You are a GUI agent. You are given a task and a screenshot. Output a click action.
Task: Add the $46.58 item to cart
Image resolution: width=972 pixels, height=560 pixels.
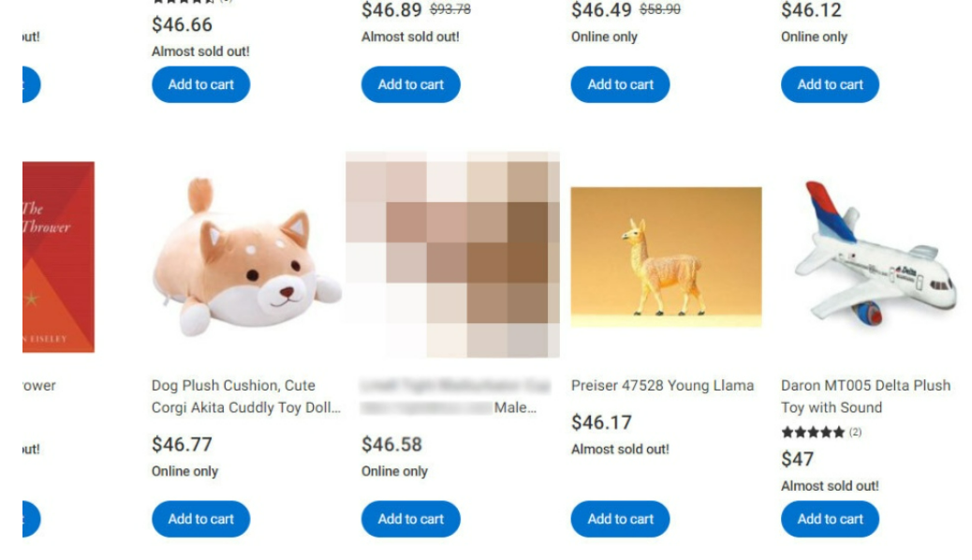(x=410, y=519)
